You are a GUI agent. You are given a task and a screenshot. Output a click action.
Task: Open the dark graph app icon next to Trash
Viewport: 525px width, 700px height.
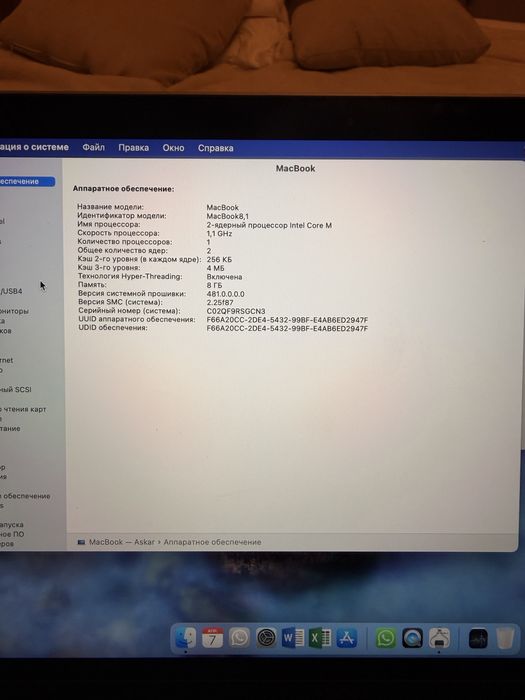(x=478, y=638)
